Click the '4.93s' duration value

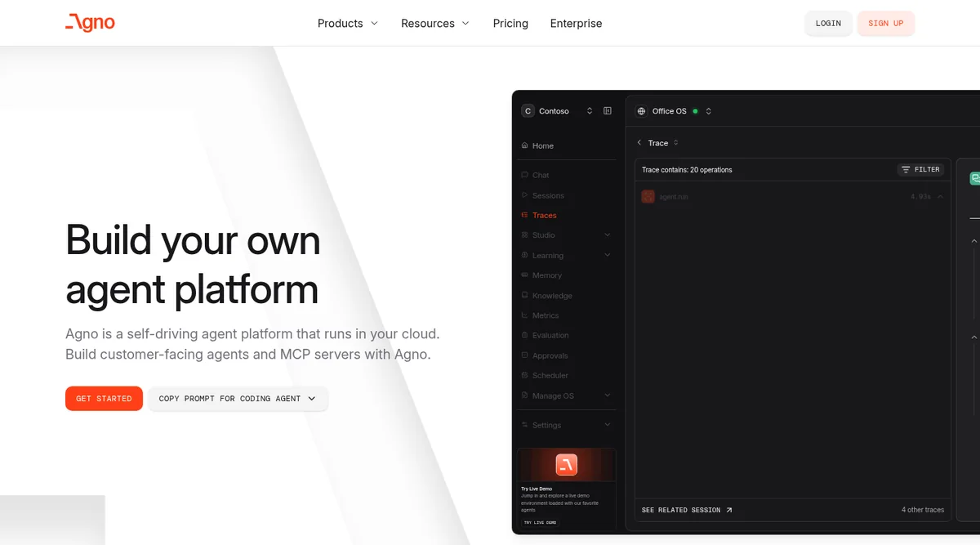920,197
